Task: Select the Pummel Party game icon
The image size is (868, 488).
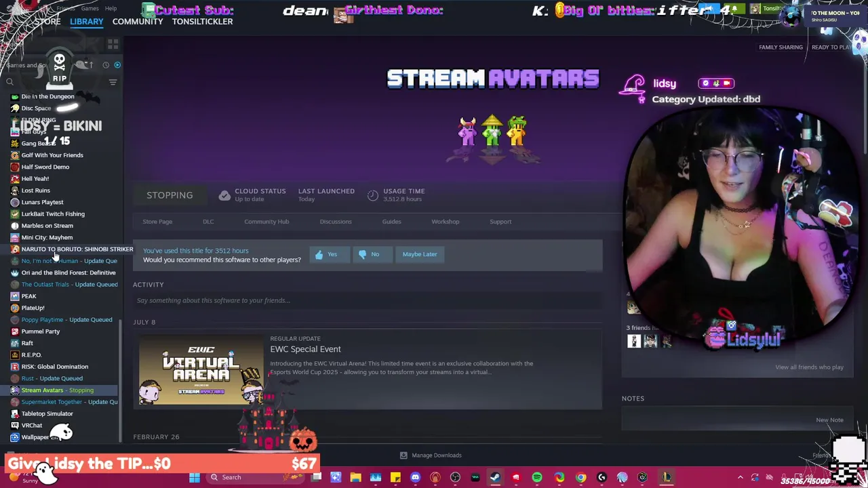Action: click(15, 331)
